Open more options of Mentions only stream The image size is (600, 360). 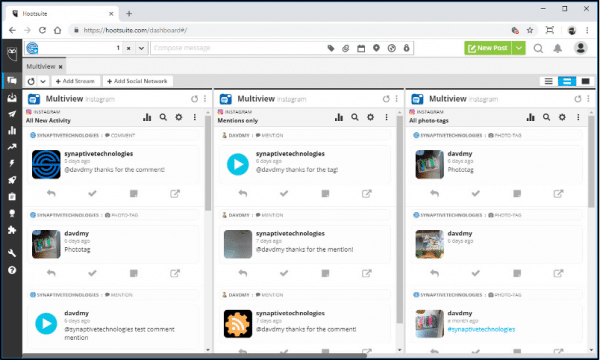click(x=386, y=117)
